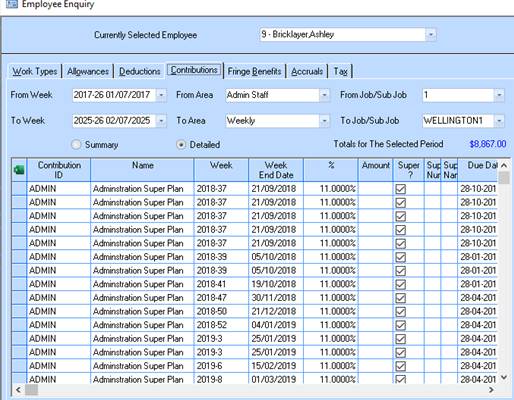This screenshot has width=514, height=400.
Task: Click the horizontal scrollbar thumb
Action: (x=32, y=389)
